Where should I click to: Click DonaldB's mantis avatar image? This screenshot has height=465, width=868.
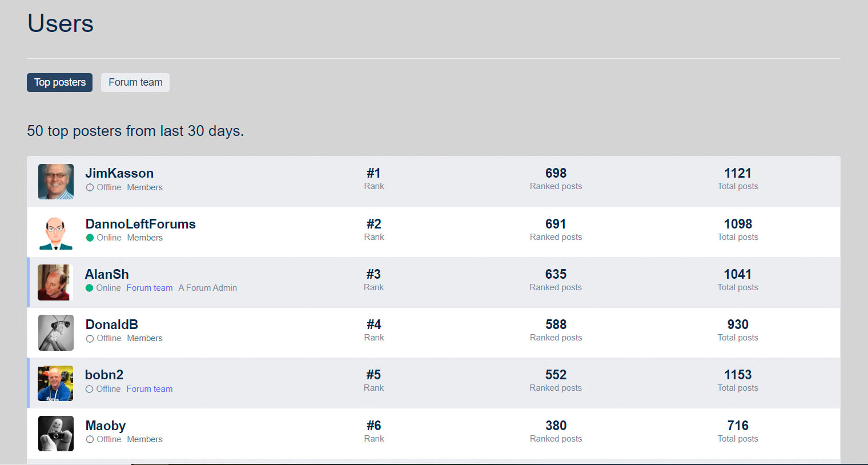coord(56,333)
